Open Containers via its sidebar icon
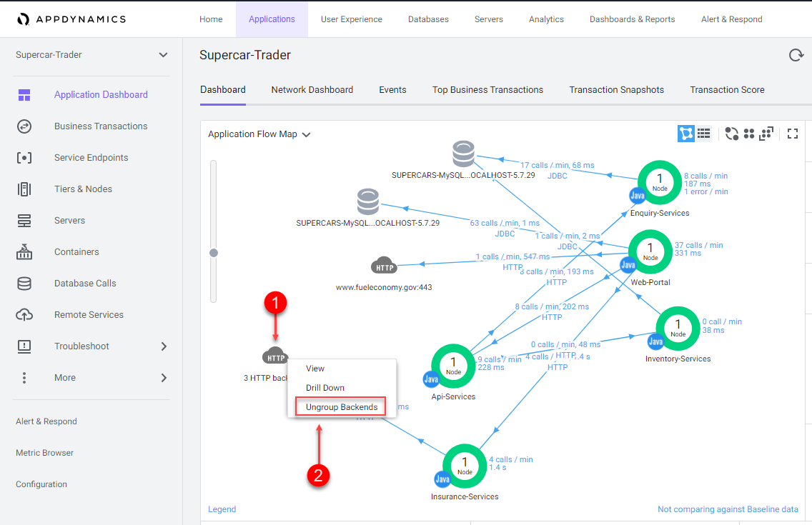Viewport: 812px width, 525px height. click(x=24, y=252)
